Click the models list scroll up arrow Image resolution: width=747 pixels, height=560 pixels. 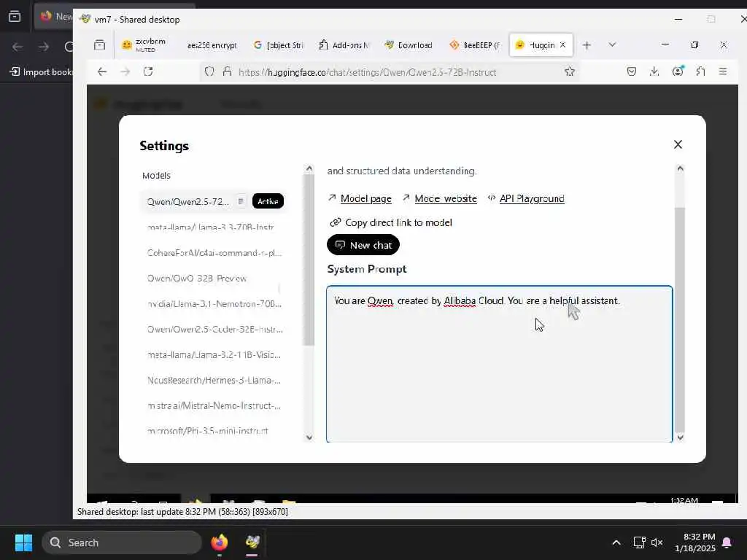click(309, 168)
